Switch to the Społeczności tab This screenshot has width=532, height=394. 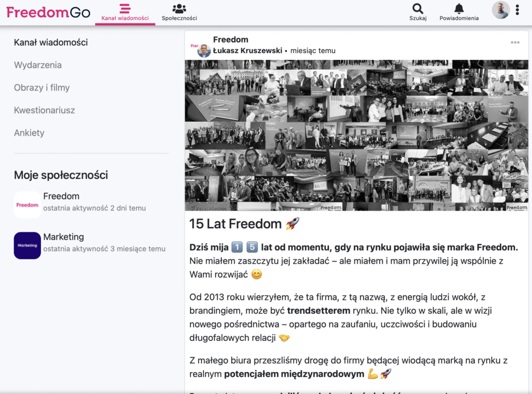[x=179, y=12]
